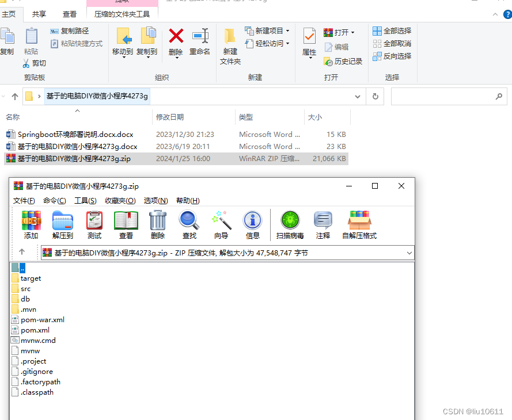Click the Explorer Copy (复制) icon
This screenshot has height=420, width=512.
(x=7, y=36)
